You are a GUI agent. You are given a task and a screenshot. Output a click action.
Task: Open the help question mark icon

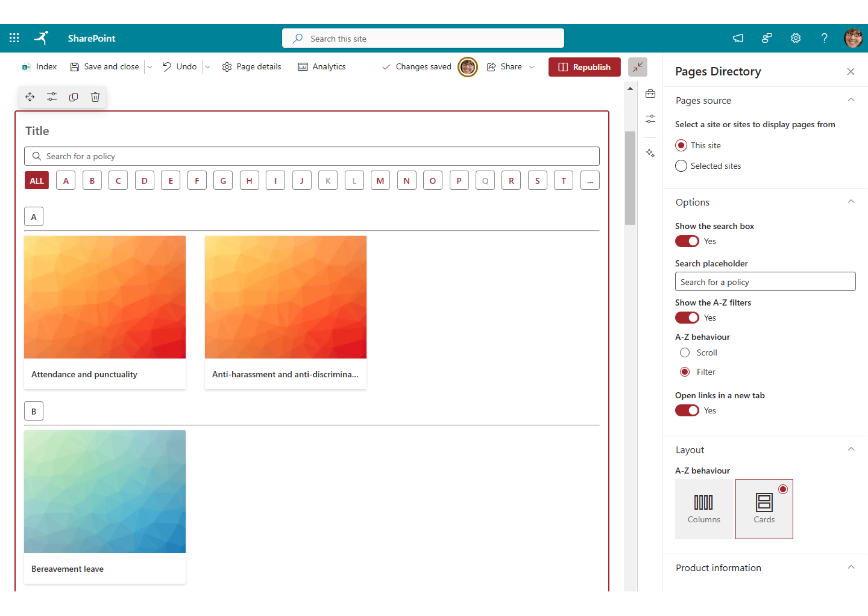824,38
